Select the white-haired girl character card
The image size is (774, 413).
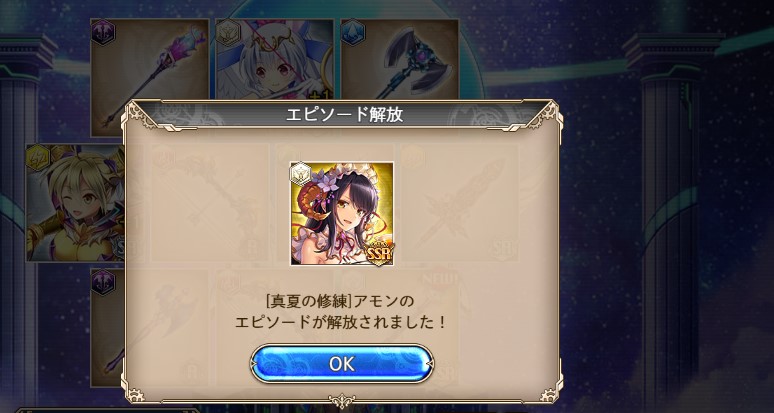coord(274,59)
